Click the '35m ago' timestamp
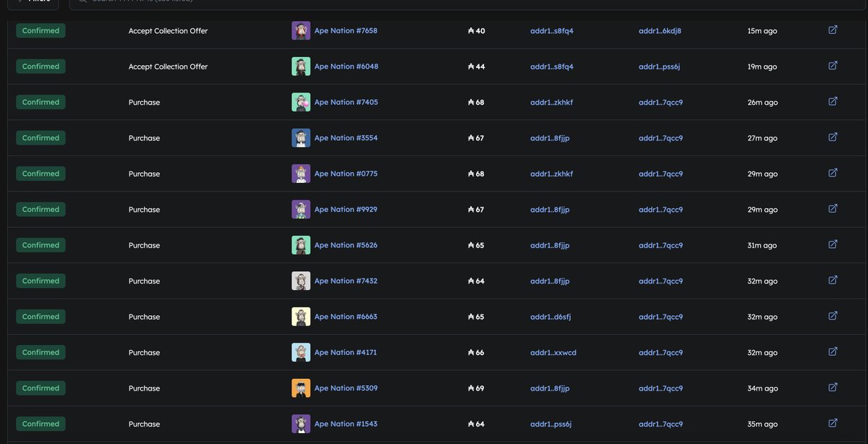This screenshot has width=868, height=444. 762,424
